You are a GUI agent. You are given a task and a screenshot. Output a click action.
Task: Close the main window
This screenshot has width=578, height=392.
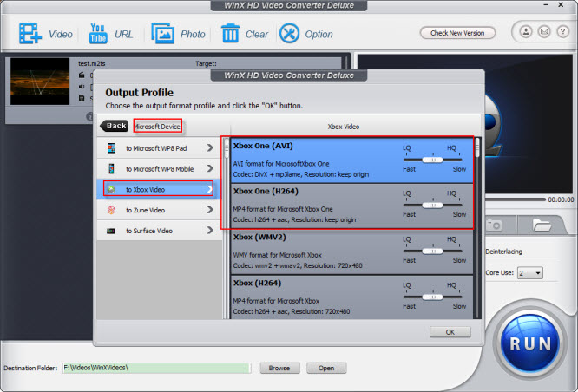pos(561,5)
